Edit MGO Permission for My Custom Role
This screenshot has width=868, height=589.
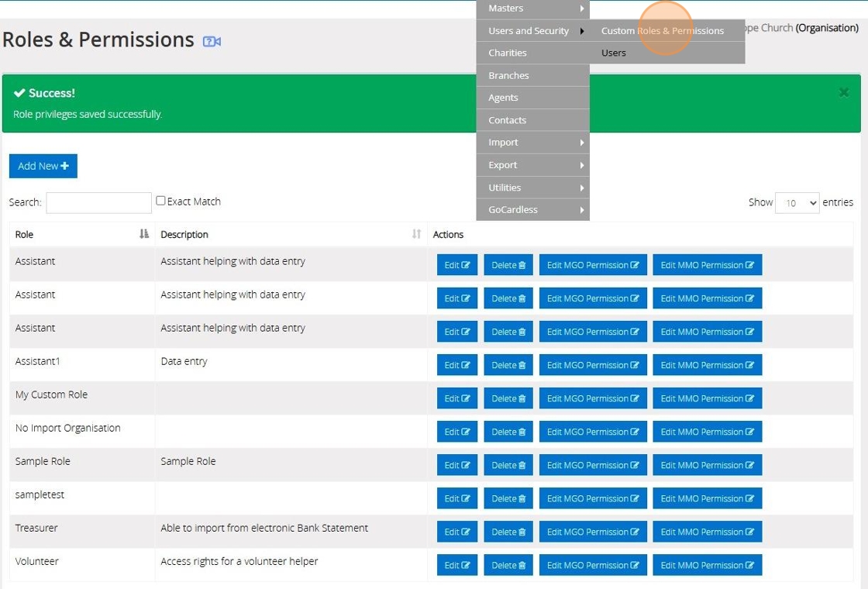(x=593, y=398)
